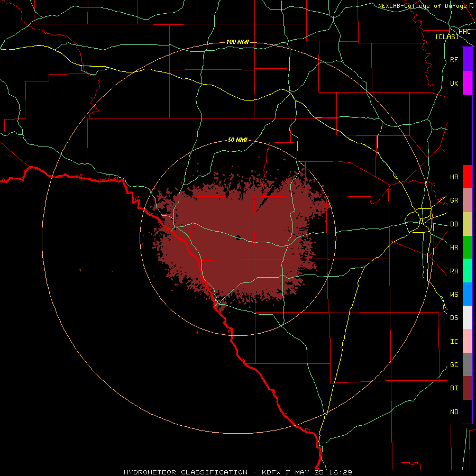Viewport: 476px width, 476px height.
Task: Click the GC gray legend swatch
Action: click(x=467, y=364)
